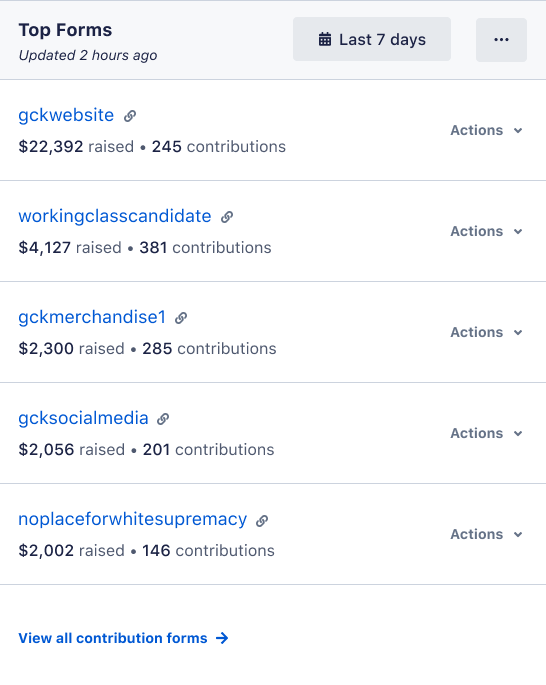The height and width of the screenshot is (685, 546).
Task: Expand Actions dropdown for gckmerchandise1
Action: click(487, 332)
